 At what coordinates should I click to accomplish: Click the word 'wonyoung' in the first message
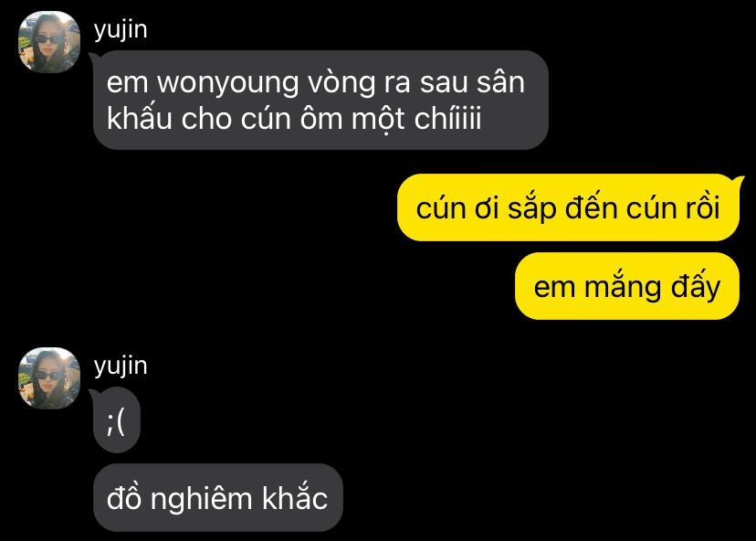pos(227,83)
